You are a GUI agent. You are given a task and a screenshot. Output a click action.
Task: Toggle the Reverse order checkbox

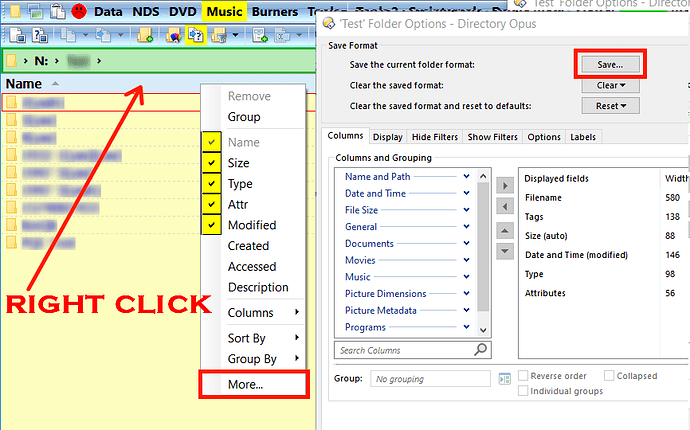(x=523, y=375)
